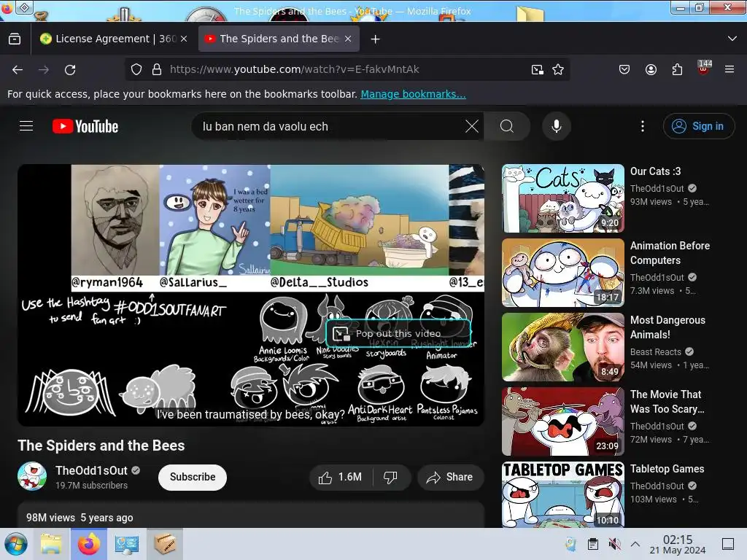Dislike the video with thumbs down
The width and height of the screenshot is (747, 560).
(391, 477)
